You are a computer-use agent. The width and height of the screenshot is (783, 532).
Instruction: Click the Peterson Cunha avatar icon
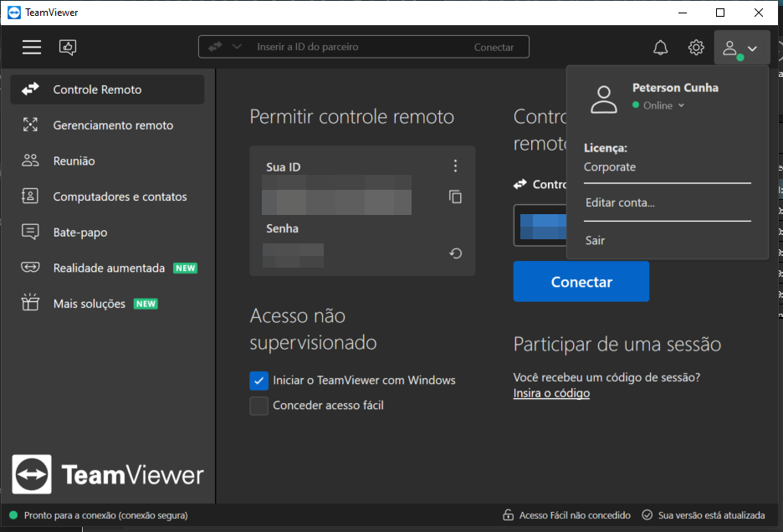tap(604, 99)
